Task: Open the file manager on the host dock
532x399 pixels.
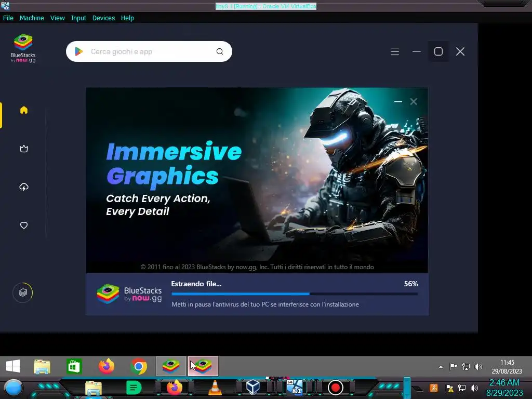Action: pos(94,388)
